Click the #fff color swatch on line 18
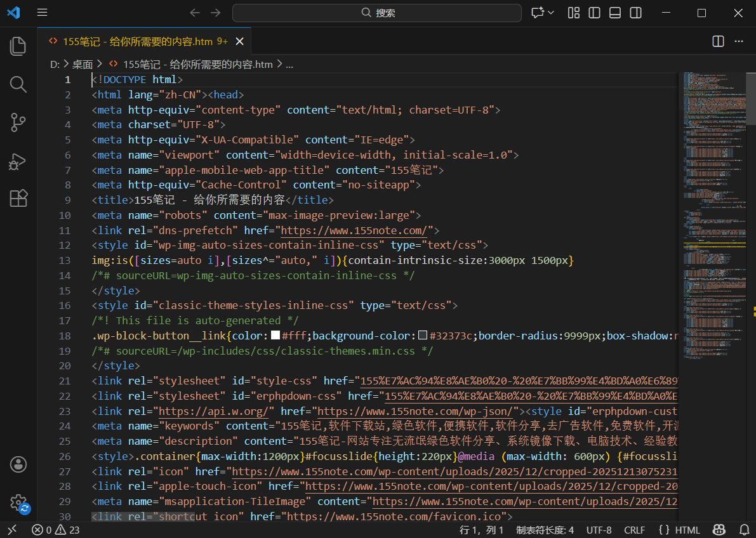Image resolution: width=756 pixels, height=538 pixels. (x=275, y=336)
